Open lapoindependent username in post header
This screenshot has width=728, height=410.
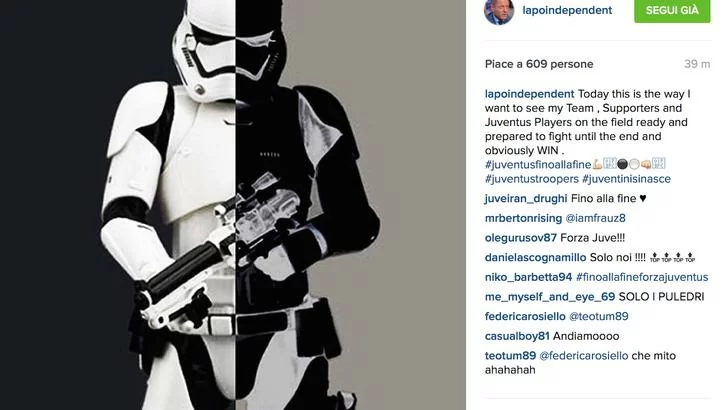[567, 10]
